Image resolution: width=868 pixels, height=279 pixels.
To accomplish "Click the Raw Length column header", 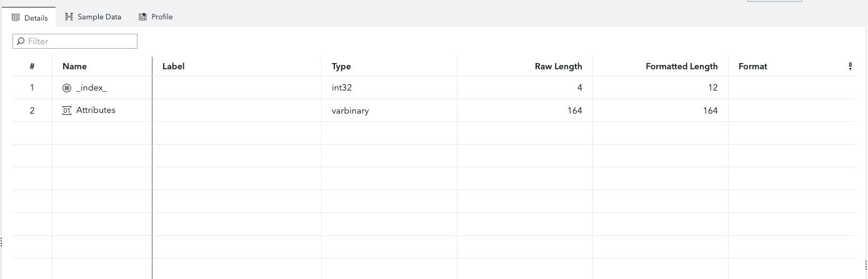I will pos(558,66).
